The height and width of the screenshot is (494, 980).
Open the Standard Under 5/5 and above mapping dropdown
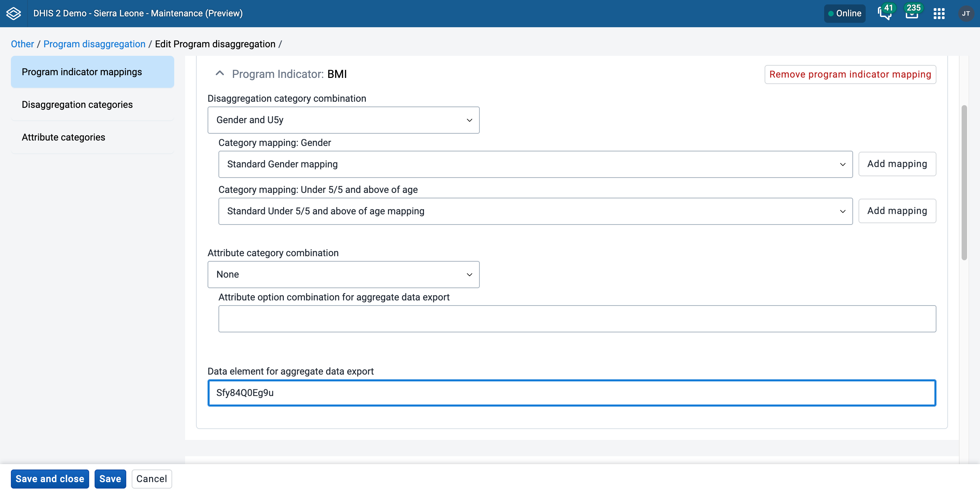point(535,211)
